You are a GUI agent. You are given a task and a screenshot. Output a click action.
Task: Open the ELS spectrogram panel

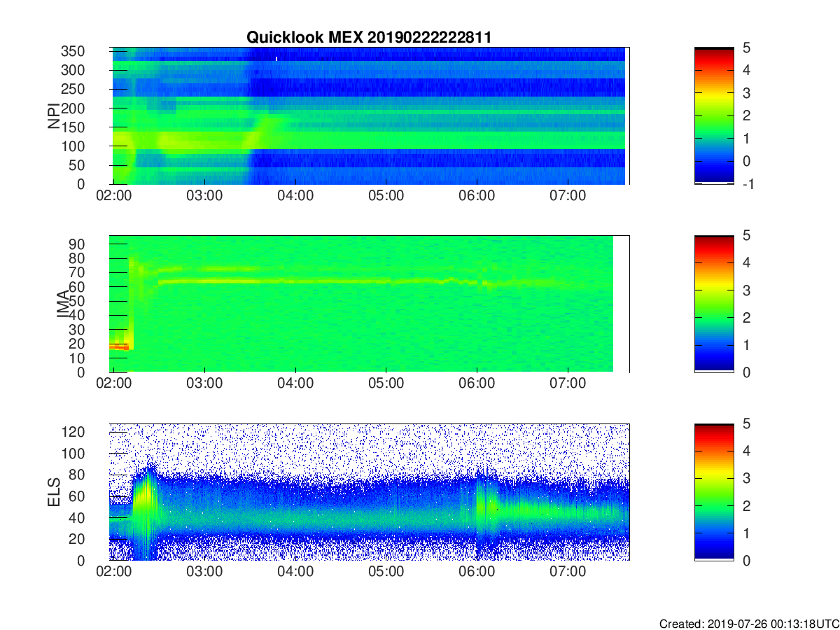coord(369,492)
